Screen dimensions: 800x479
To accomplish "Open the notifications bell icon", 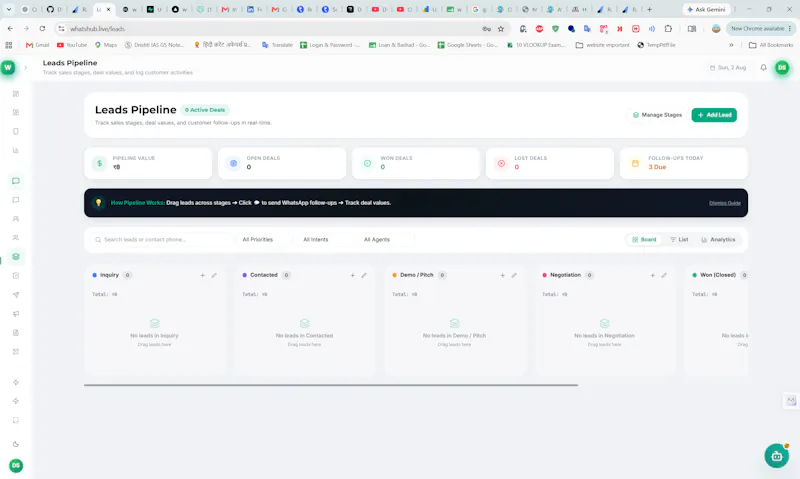I will pyautogui.click(x=763, y=67).
